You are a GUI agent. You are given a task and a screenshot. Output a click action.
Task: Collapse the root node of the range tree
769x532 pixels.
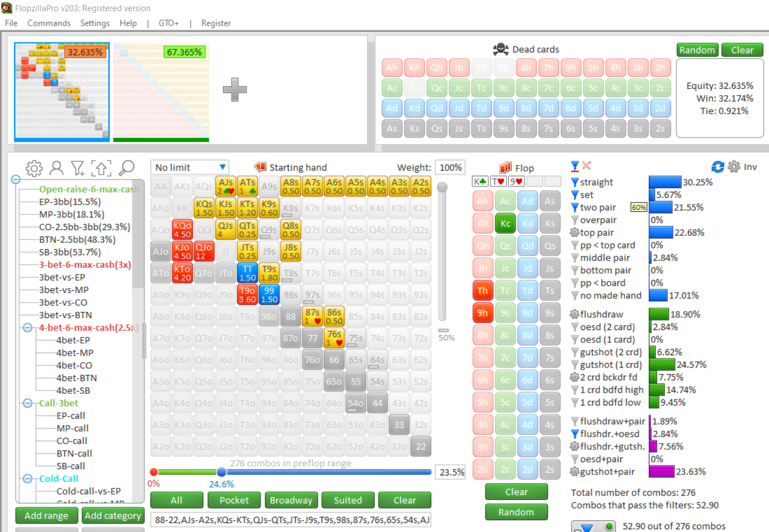(16, 180)
